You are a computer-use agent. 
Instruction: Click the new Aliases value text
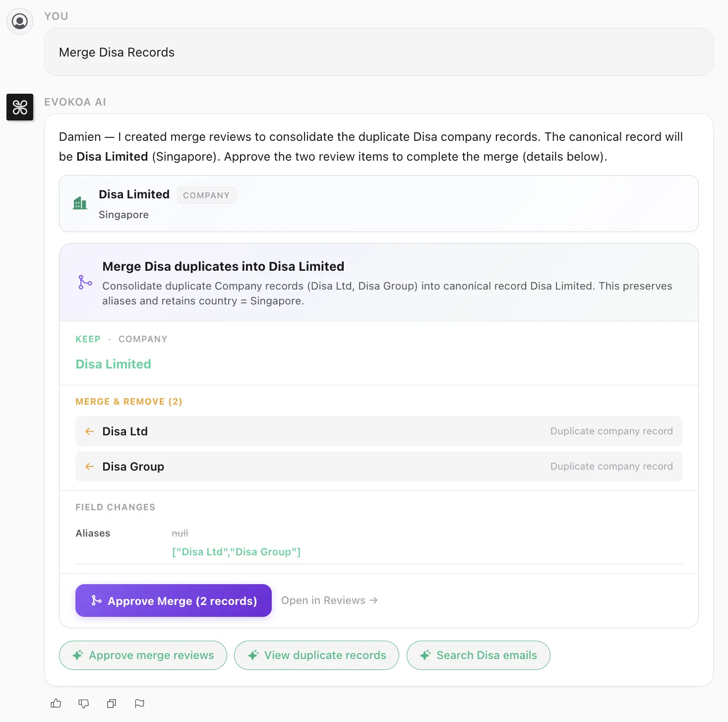click(x=236, y=552)
